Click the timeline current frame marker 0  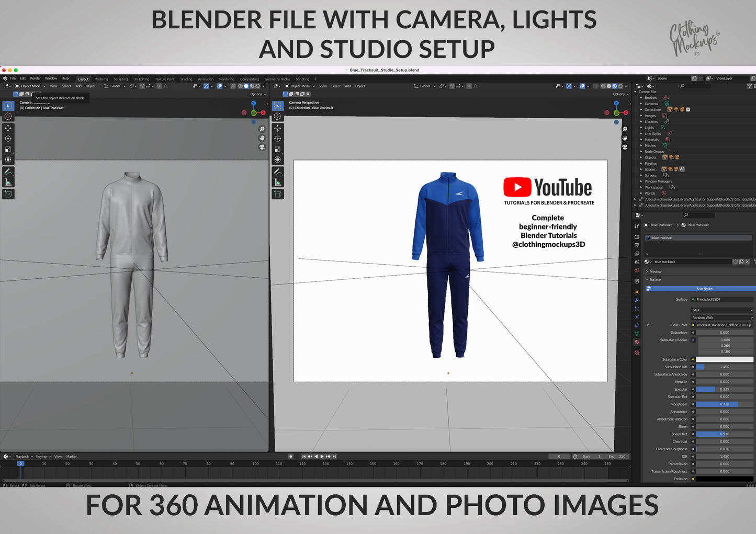[x=21, y=464]
